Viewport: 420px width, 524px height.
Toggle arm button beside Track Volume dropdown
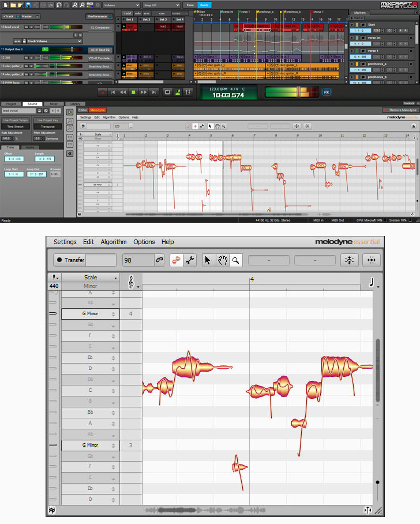click(17, 41)
